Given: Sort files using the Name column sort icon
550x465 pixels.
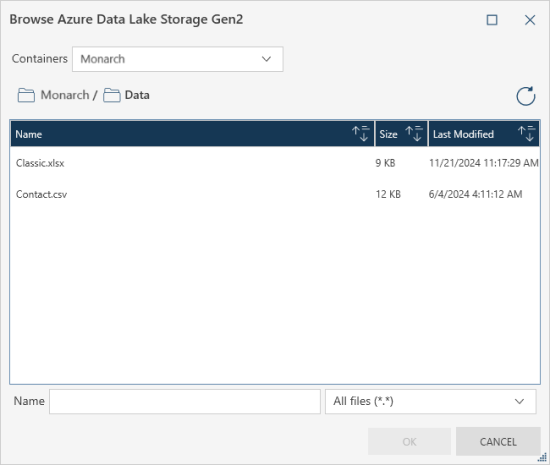Looking at the screenshot, I should (361, 134).
